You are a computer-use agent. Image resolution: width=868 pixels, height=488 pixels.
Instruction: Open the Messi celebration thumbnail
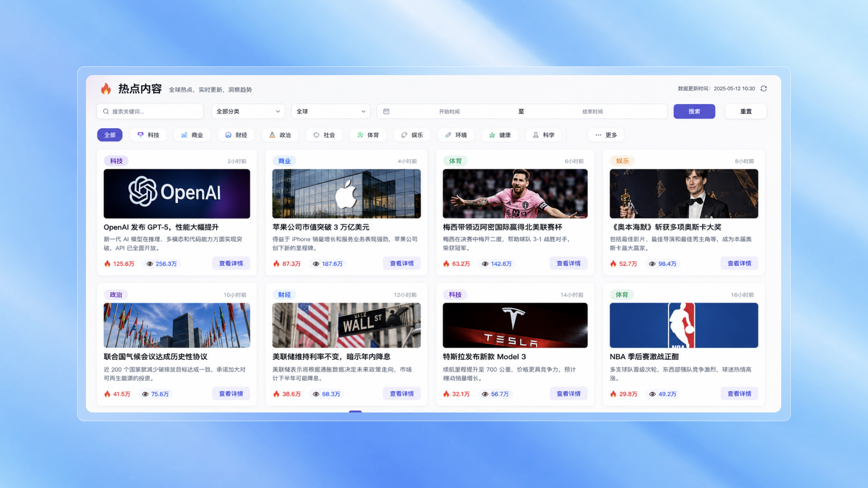coord(515,194)
